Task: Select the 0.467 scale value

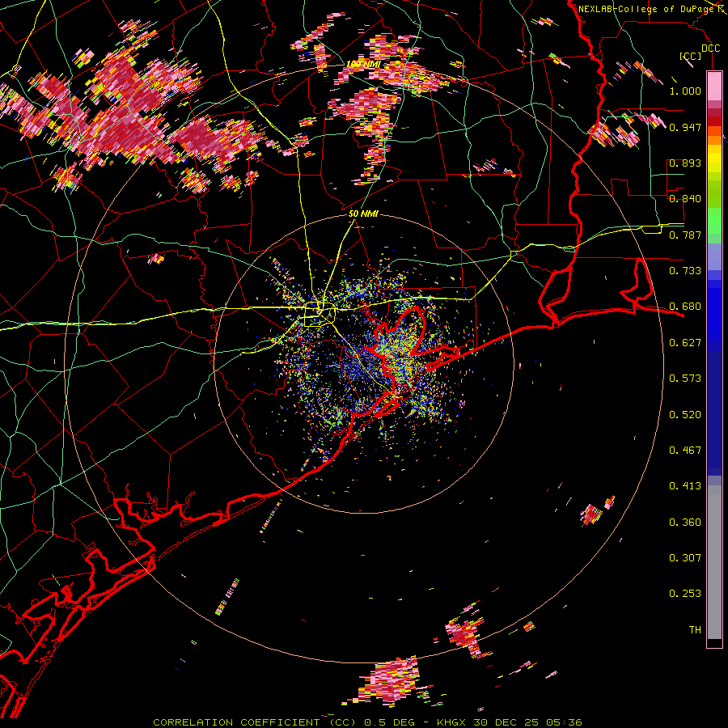Action: pyautogui.click(x=685, y=451)
